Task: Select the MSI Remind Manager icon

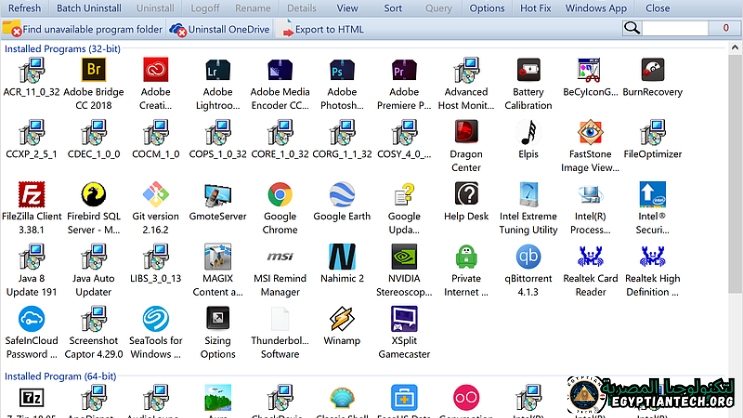Action: coord(280,256)
